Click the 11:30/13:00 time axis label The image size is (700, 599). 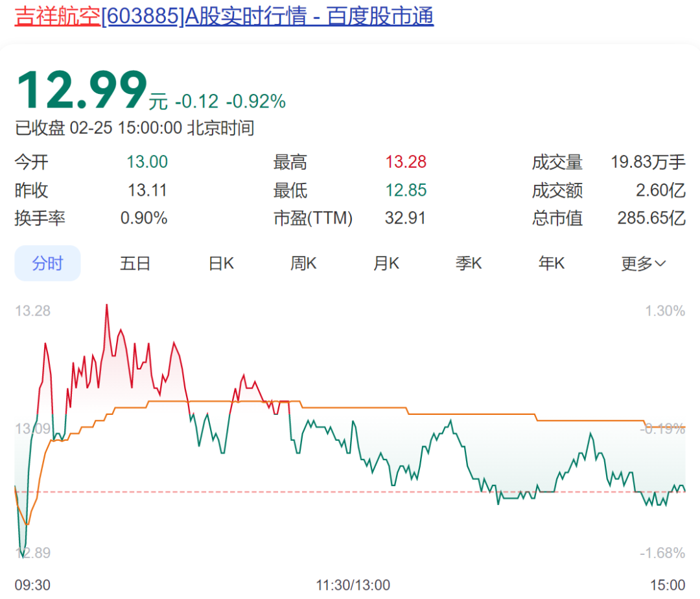353,585
